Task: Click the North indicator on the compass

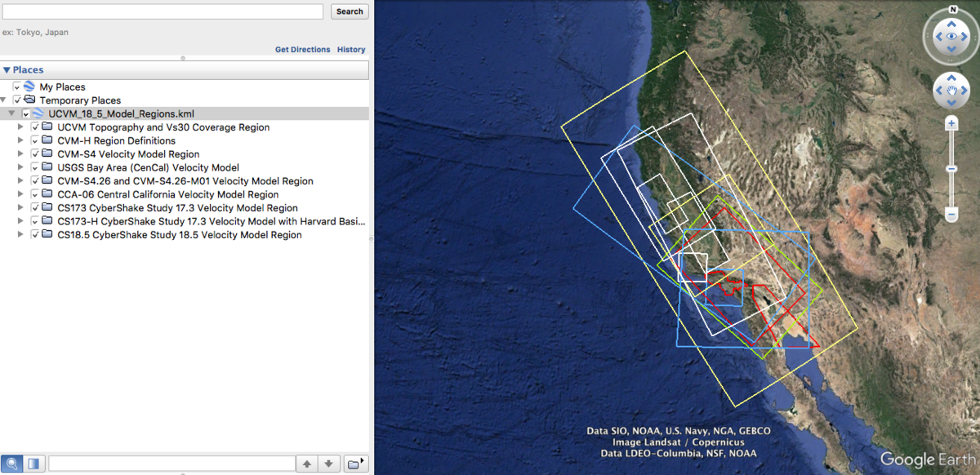Action: pyautogui.click(x=951, y=9)
